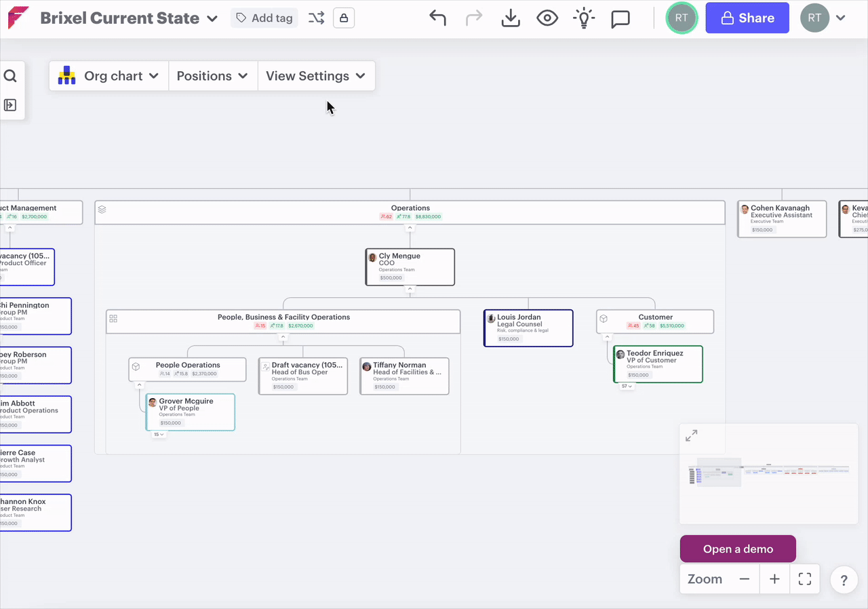Toggle the eye preview icon
Image resolution: width=868 pixels, height=609 pixels.
tap(547, 18)
